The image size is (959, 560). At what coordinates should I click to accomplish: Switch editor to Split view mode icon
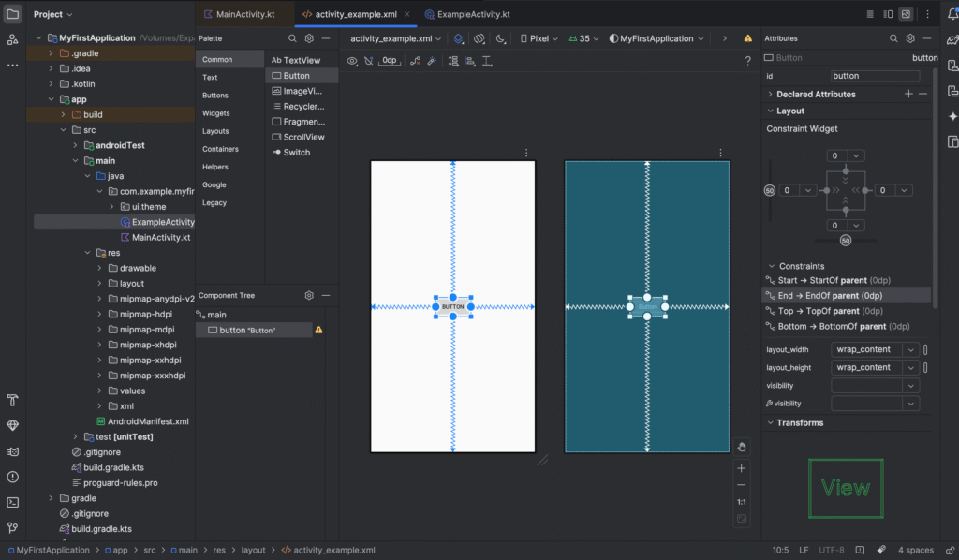point(888,14)
